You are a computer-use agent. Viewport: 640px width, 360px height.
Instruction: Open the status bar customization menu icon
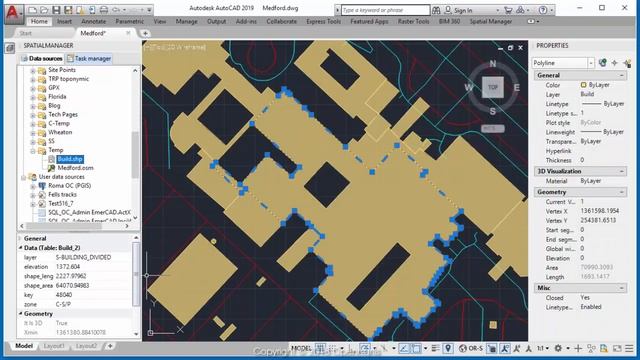pos(629,348)
